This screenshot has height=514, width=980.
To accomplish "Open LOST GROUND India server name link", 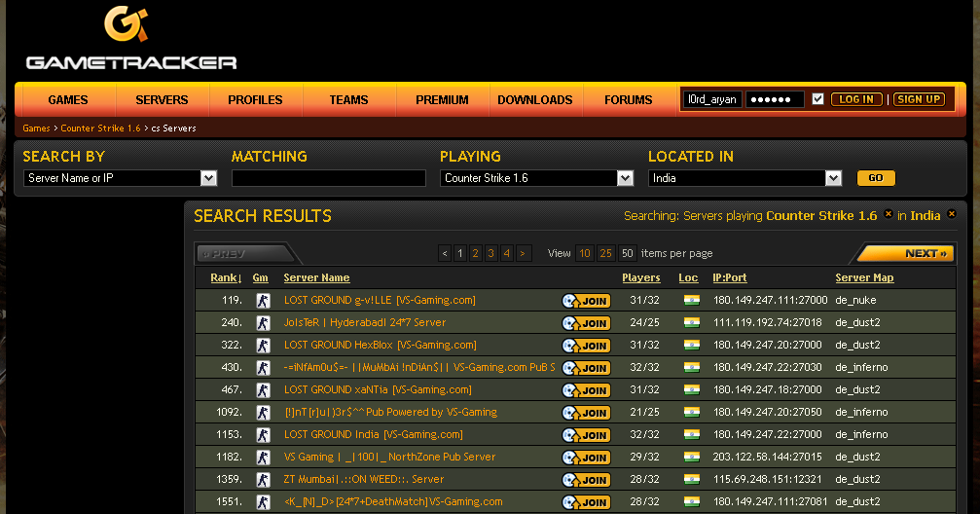I will point(373,434).
